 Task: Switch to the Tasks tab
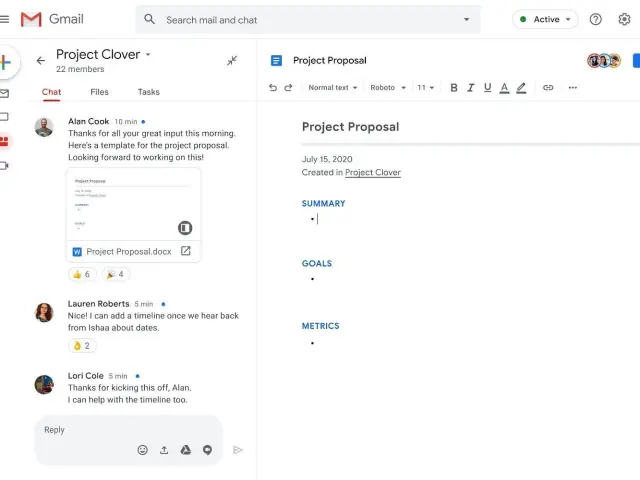[148, 92]
